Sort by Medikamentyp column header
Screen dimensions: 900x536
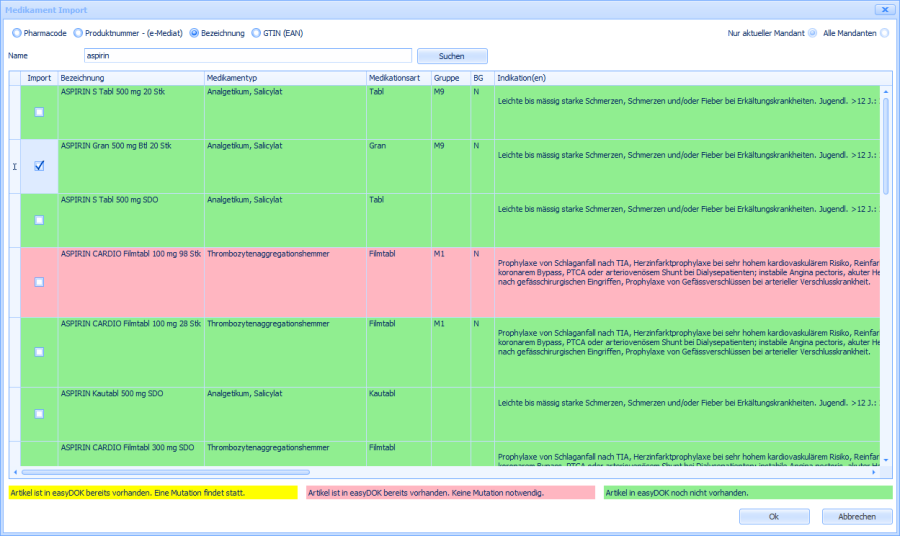click(x=284, y=78)
